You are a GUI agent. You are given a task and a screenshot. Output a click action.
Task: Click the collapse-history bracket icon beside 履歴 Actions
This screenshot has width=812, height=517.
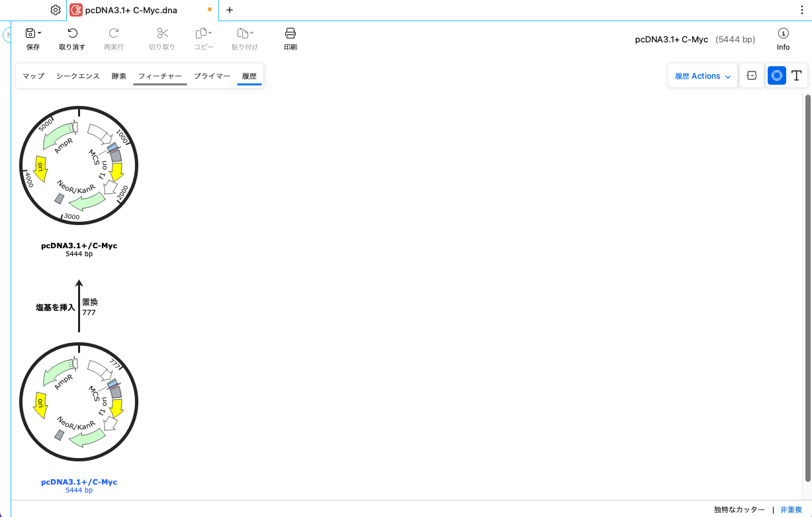pyautogui.click(x=751, y=76)
